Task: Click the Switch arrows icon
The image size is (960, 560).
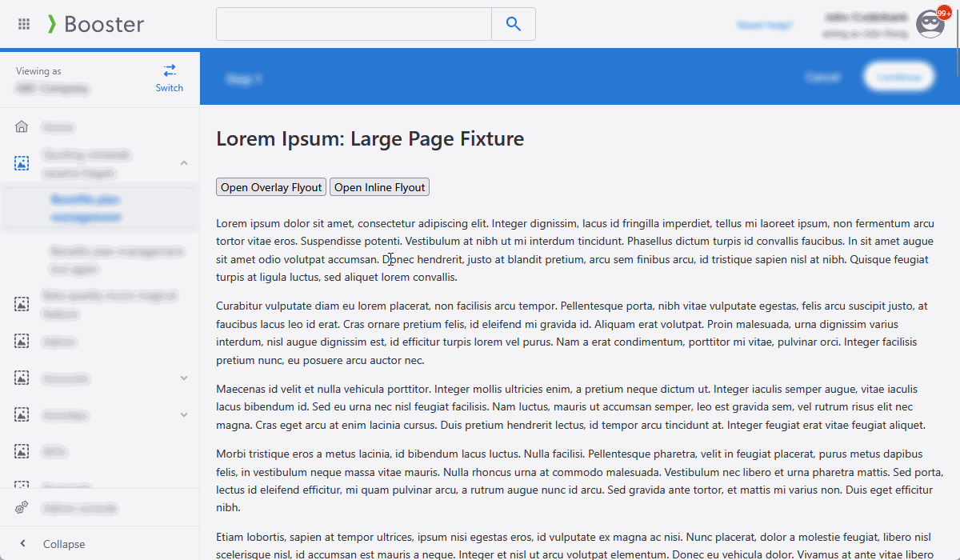Action: (170, 70)
